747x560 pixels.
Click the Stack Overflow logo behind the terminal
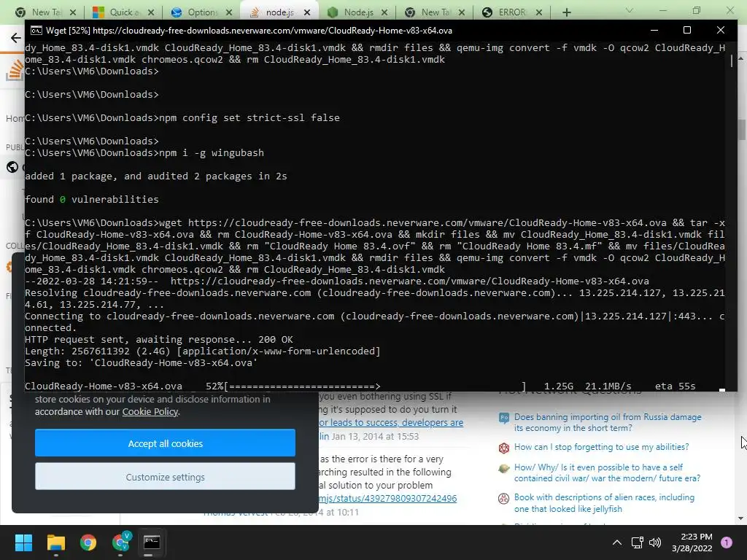click(15, 70)
